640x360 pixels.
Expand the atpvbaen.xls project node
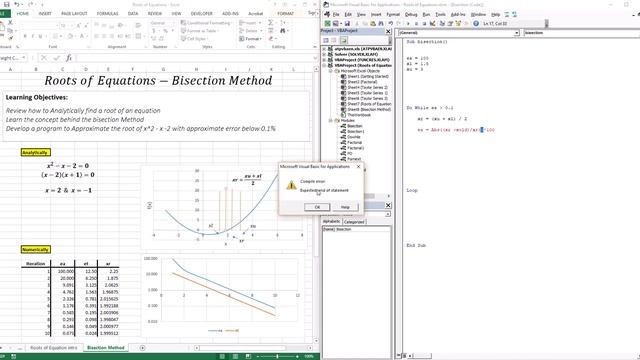coord(325,49)
